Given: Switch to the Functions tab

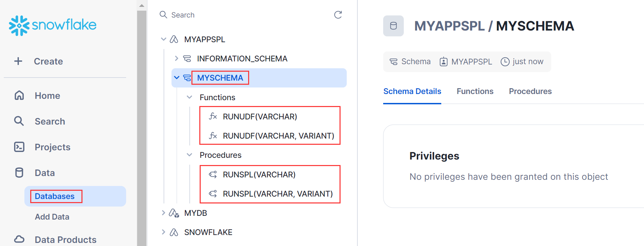Looking at the screenshot, I should [x=475, y=91].
